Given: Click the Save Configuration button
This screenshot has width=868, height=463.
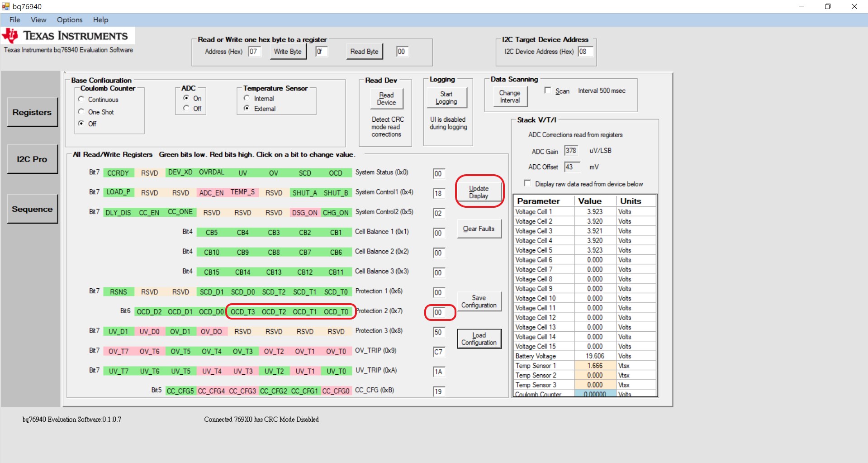Looking at the screenshot, I should [479, 301].
